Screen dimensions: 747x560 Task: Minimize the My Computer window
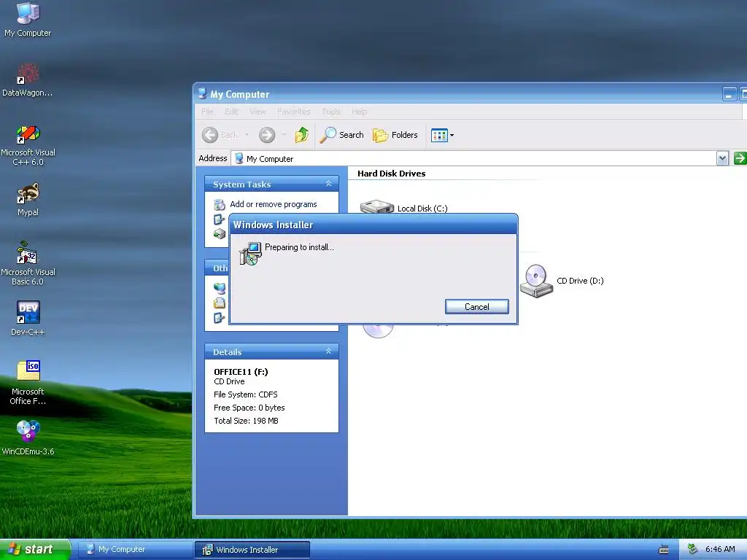point(729,94)
